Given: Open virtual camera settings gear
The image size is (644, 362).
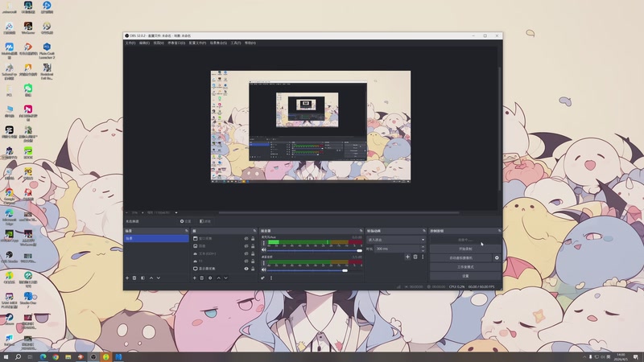Looking at the screenshot, I should [497, 257].
